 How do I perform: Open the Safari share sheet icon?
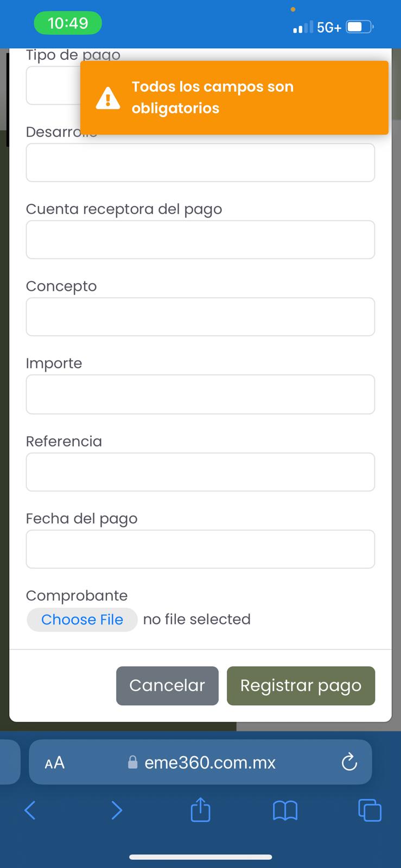(x=200, y=810)
